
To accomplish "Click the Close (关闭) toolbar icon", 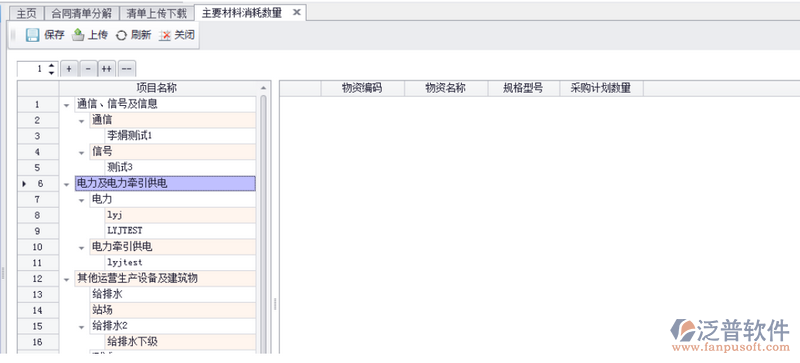I will pyautogui.click(x=165, y=35).
